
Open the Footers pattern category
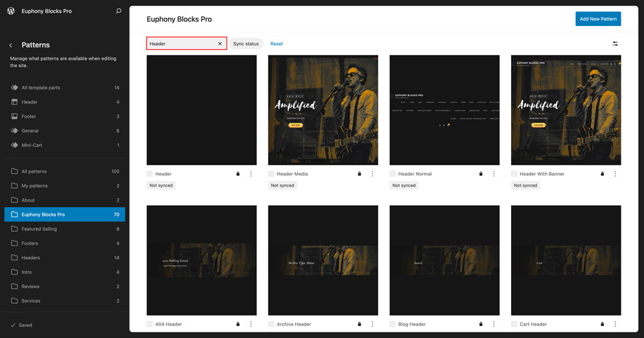[x=30, y=243]
